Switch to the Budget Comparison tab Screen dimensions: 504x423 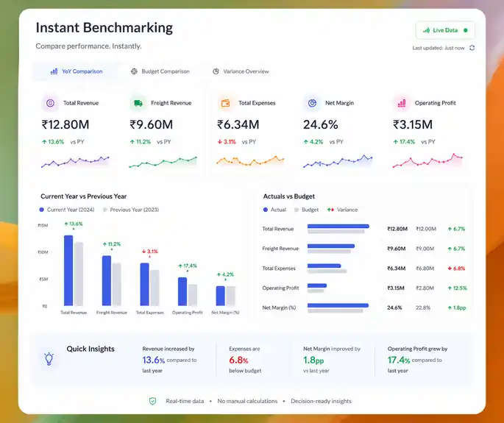160,71
